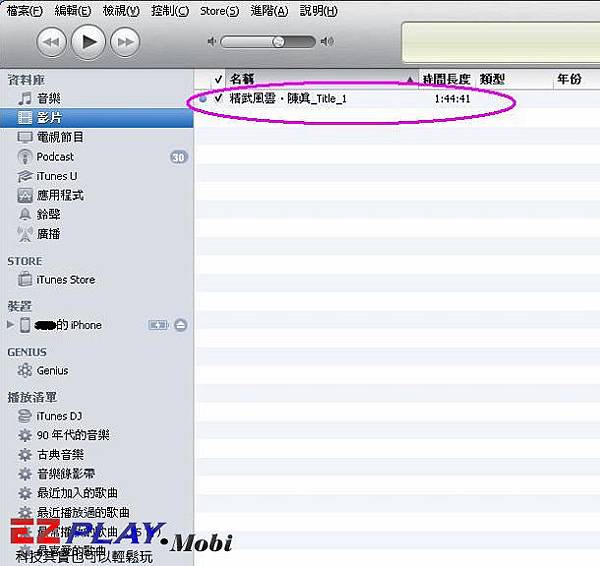Viewport: 600px width, 566px height.
Task: Click the 播放清單 section header
Action: (32, 397)
